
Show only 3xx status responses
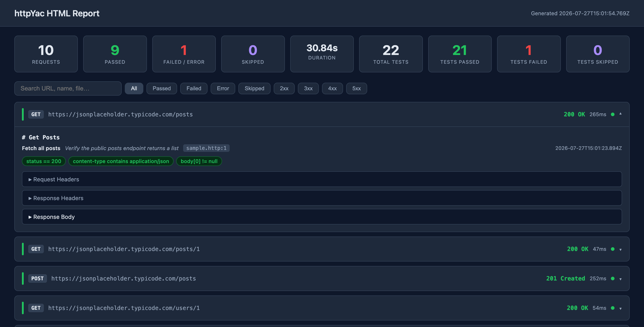click(x=308, y=88)
